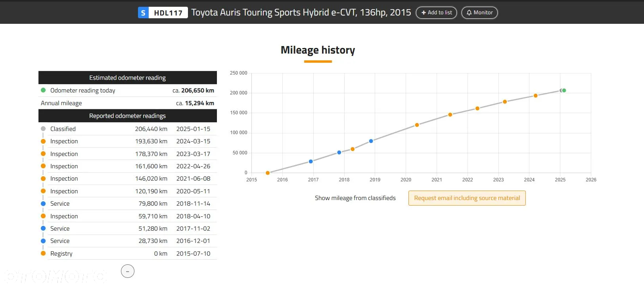The height and width of the screenshot is (287, 644).
Task: Select the orange April 2018 inspection chart point
Action: coord(353,149)
